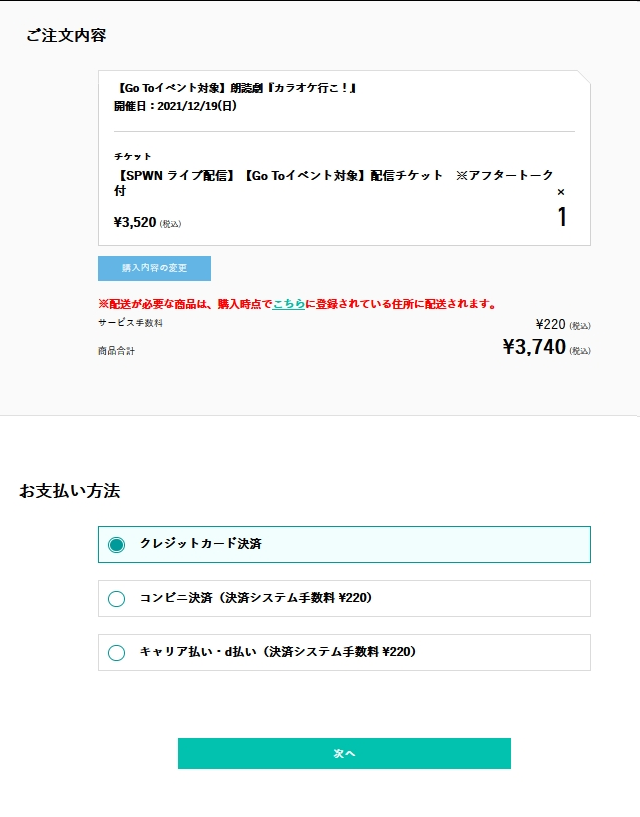Click the お支払い方法 heading
Image resolution: width=640 pixels, height=817 pixels.
(70, 491)
